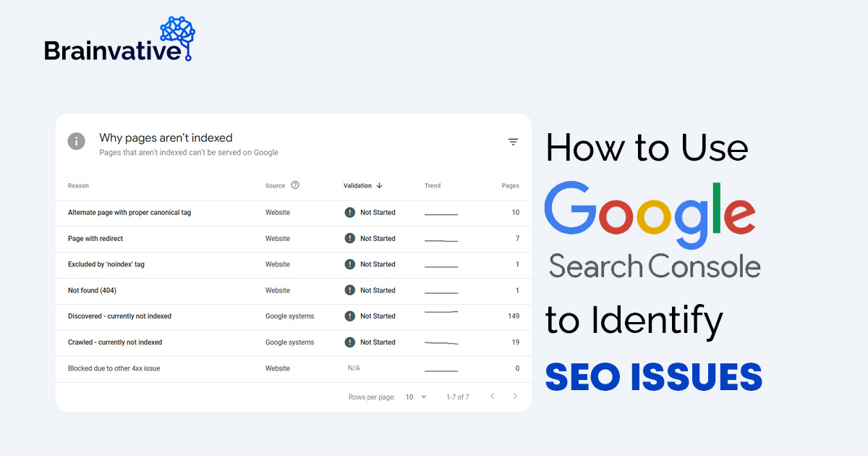
Task: Click the Trend column header
Action: [x=433, y=186]
